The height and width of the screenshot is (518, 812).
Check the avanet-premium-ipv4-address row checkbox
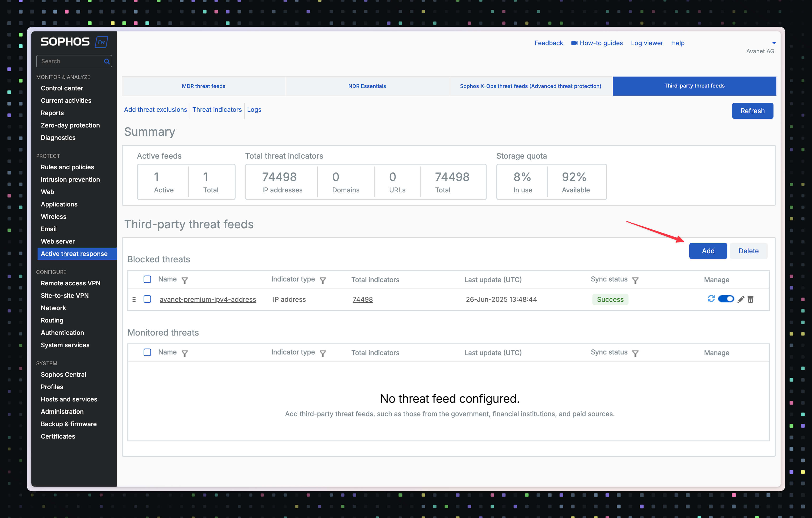[x=147, y=299]
